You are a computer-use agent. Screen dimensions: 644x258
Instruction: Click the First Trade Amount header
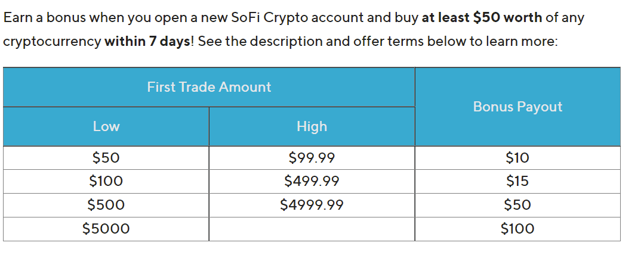click(209, 87)
